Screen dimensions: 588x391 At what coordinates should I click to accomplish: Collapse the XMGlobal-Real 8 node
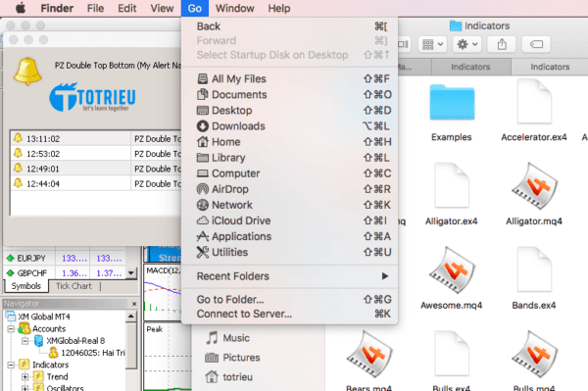24,341
